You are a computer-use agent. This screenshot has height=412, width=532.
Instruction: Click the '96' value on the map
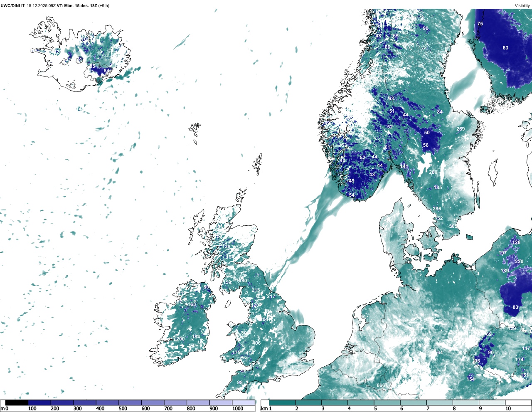(477, 361)
